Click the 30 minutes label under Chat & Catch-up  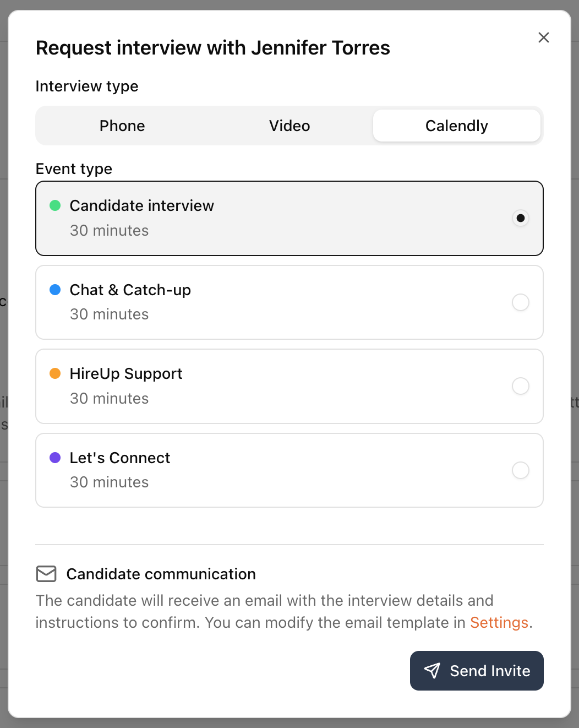tap(109, 314)
